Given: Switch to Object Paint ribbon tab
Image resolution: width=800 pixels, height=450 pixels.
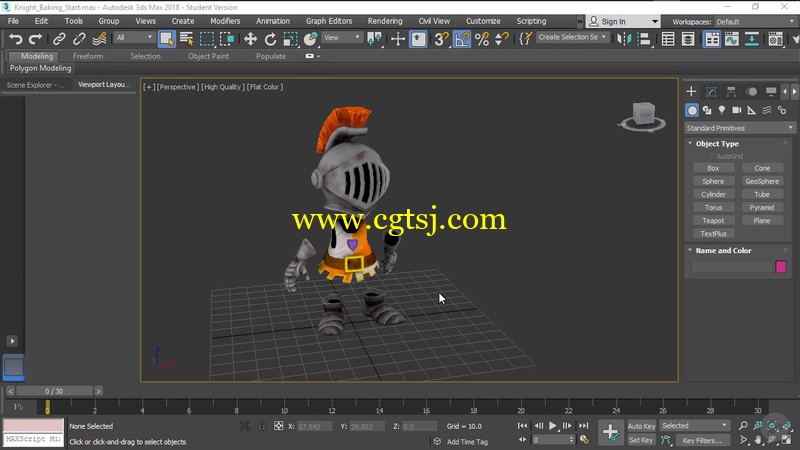Looking at the screenshot, I should coord(208,56).
